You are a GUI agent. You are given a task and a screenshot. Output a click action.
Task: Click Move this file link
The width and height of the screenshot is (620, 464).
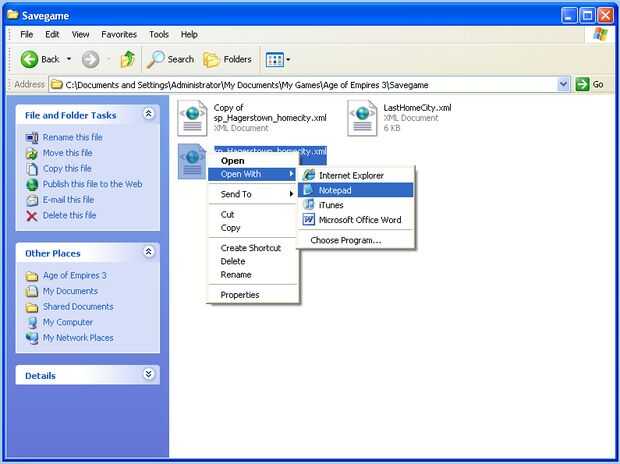point(67,153)
